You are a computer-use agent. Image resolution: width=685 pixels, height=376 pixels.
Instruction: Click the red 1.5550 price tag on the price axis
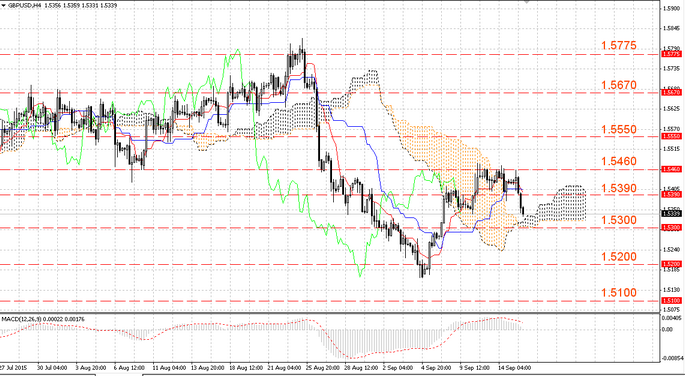tap(671, 136)
